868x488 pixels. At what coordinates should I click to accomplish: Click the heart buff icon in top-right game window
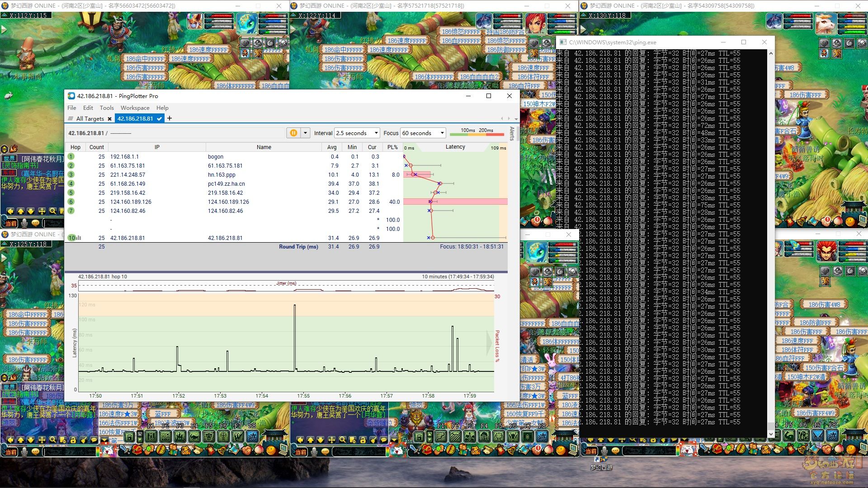[x=824, y=43]
